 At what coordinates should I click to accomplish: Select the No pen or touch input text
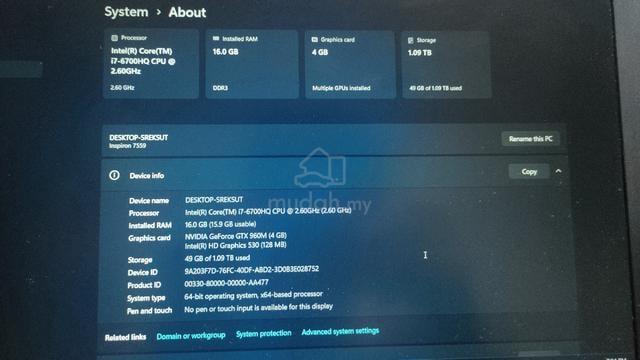pos(258,308)
